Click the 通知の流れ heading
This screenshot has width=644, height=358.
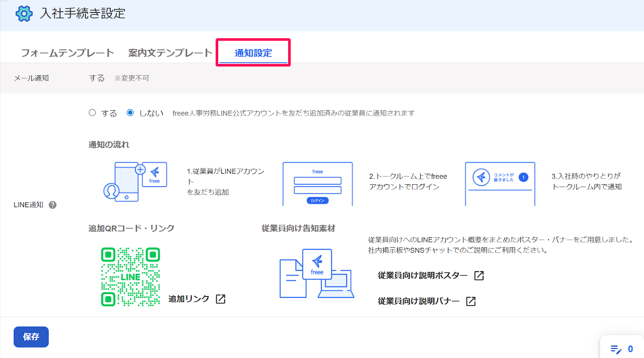[x=109, y=144]
